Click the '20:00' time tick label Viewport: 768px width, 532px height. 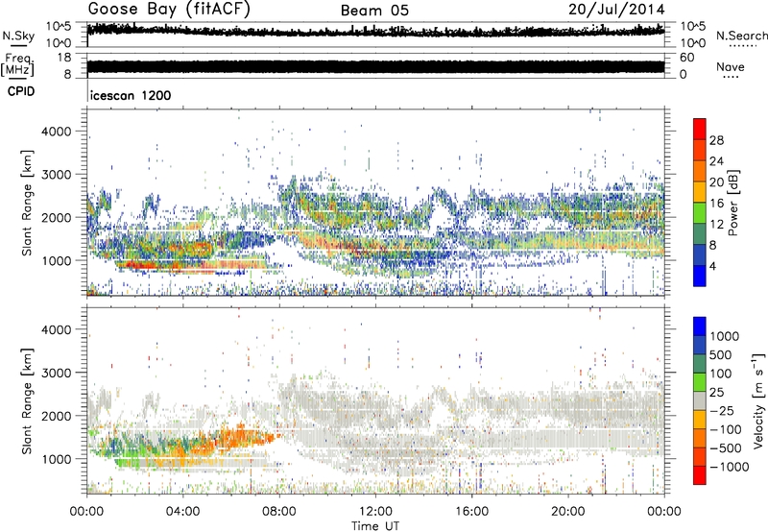pyautogui.click(x=568, y=512)
